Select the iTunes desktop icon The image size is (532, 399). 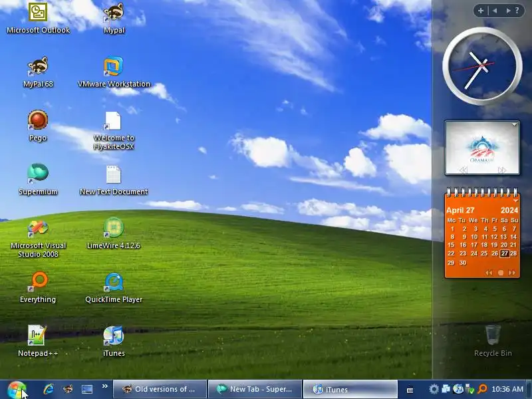pyautogui.click(x=114, y=340)
